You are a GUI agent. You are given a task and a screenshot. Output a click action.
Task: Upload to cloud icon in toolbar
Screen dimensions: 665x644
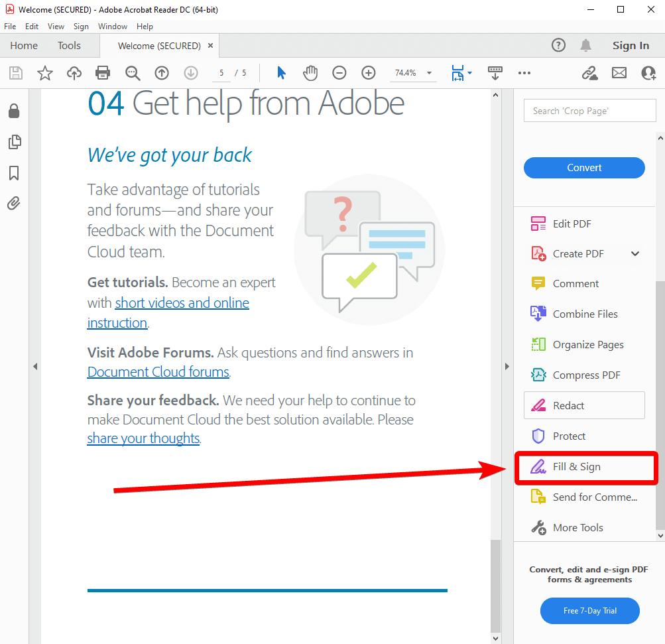pos(74,73)
